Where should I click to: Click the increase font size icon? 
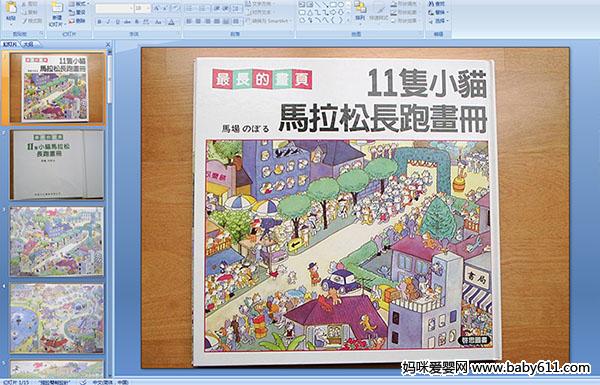pyautogui.click(x=157, y=8)
